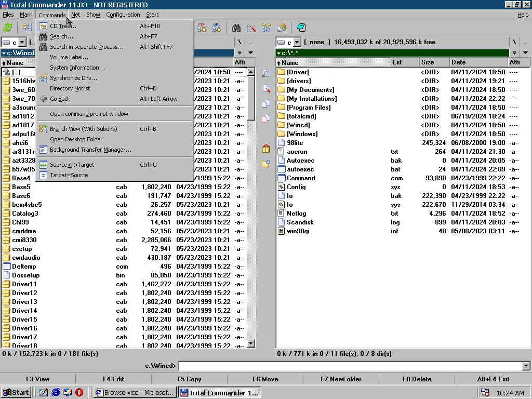Click the F3 View button

click(x=37, y=379)
